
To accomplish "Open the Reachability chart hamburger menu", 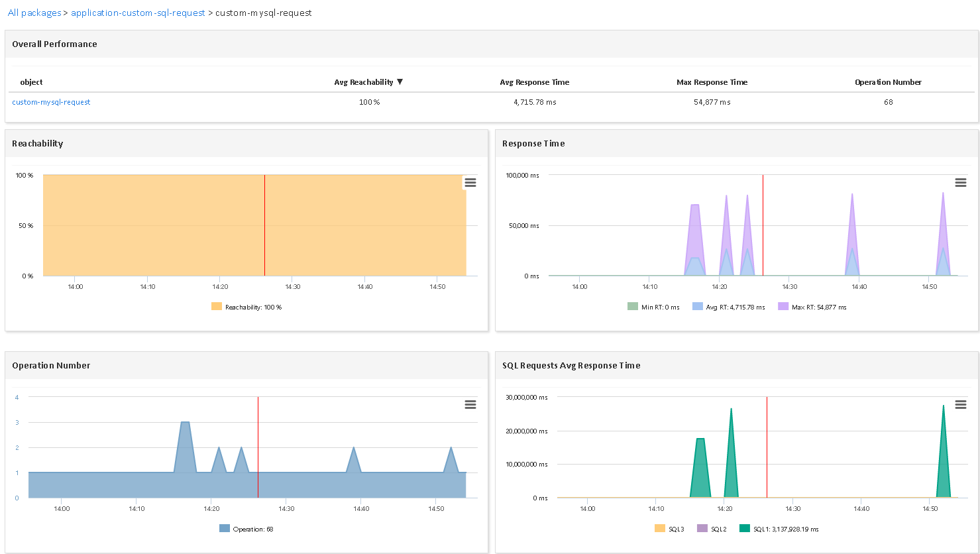I will pos(470,183).
